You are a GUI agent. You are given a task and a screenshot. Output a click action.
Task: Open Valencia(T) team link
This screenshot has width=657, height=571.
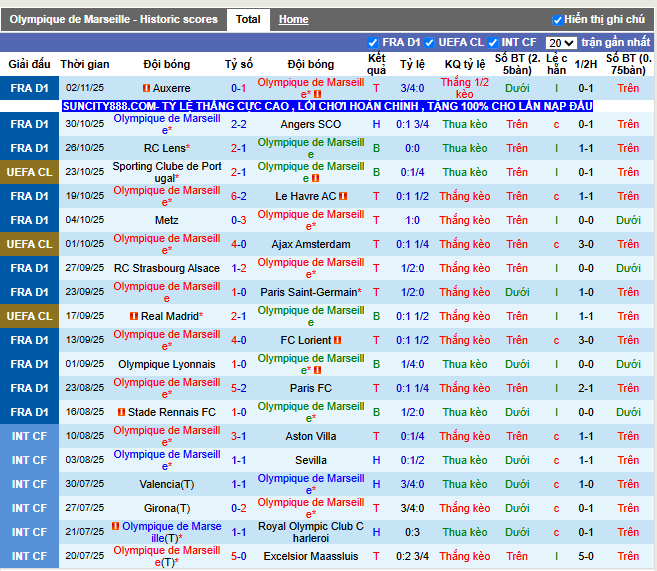coord(166,484)
